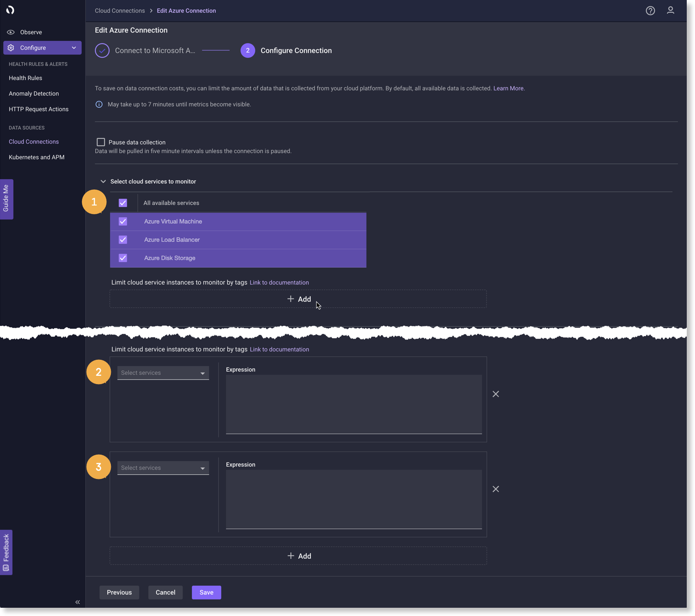Click Azure Load Balancer row label

[x=172, y=240]
